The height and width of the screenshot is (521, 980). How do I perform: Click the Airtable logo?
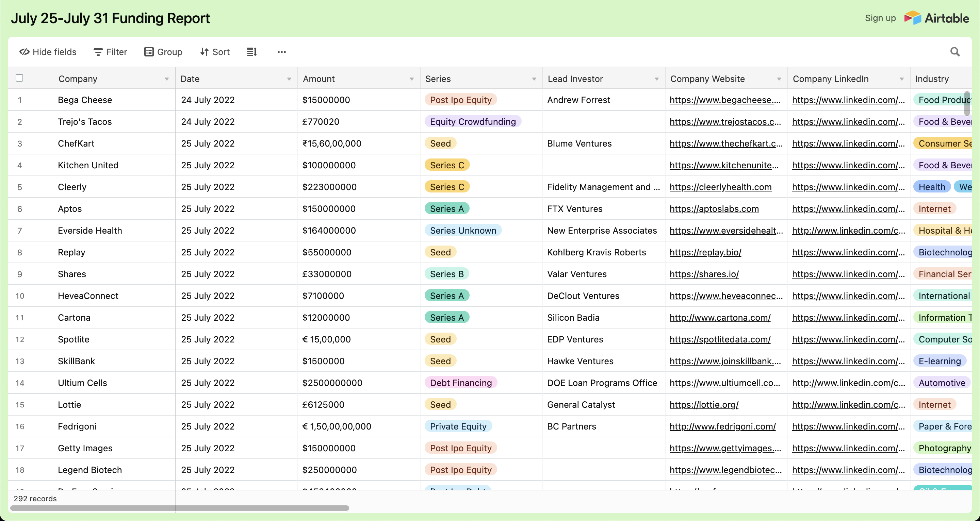(937, 18)
